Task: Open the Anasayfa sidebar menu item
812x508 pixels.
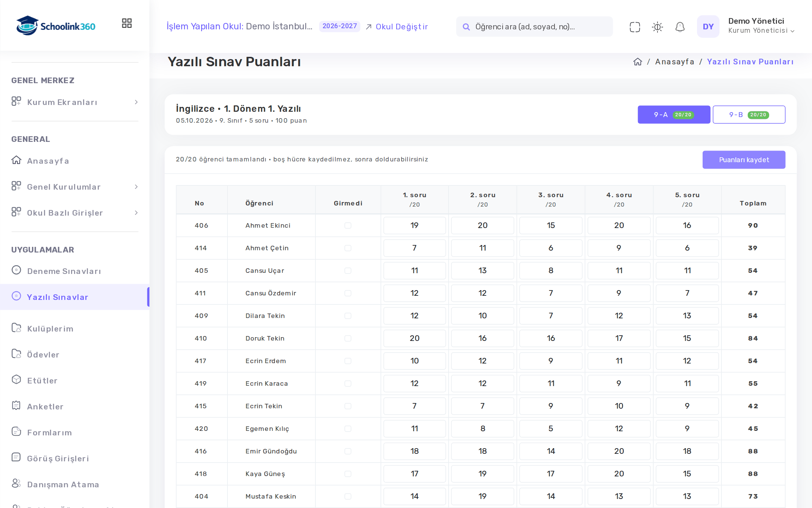Action: click(75, 161)
